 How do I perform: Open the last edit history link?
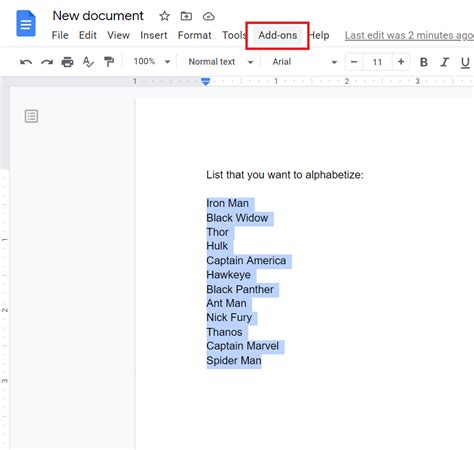[x=409, y=35]
